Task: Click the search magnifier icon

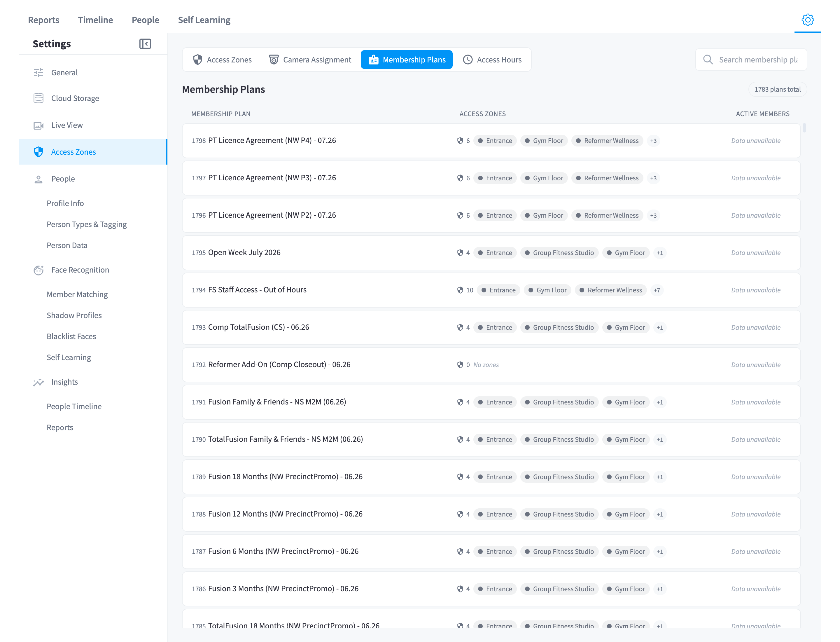Action: click(708, 60)
